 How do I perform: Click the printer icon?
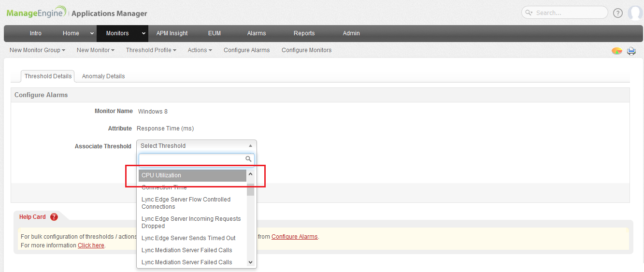pyautogui.click(x=631, y=51)
